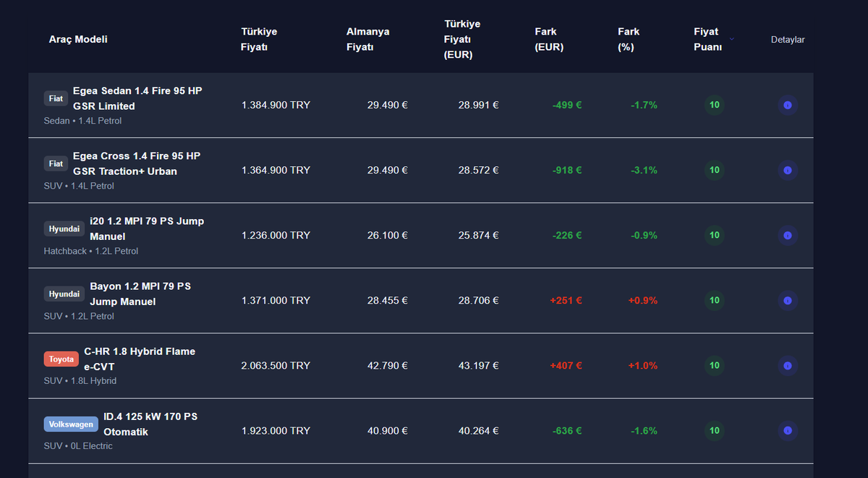Image resolution: width=868 pixels, height=478 pixels.
Task: Click the +1.0% difference percentage
Action: [x=643, y=365]
